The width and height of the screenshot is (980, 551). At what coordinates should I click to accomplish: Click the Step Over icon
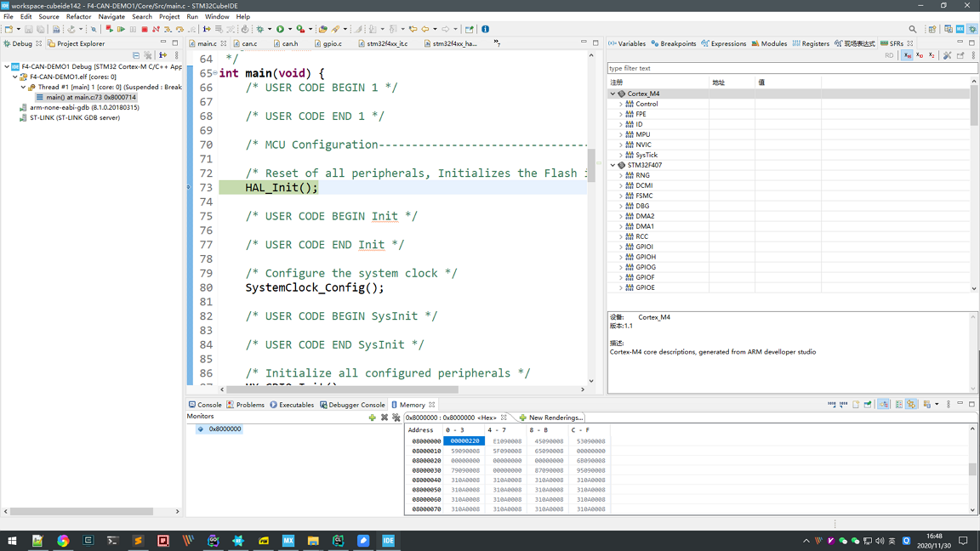pos(180,30)
